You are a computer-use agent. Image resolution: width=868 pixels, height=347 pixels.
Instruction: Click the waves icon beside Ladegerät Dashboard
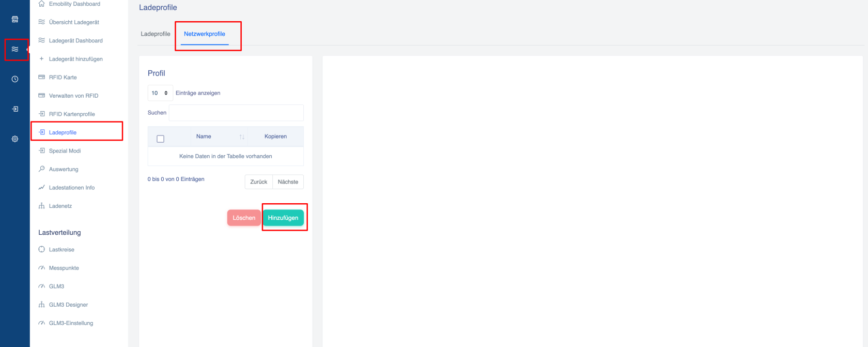click(x=42, y=40)
